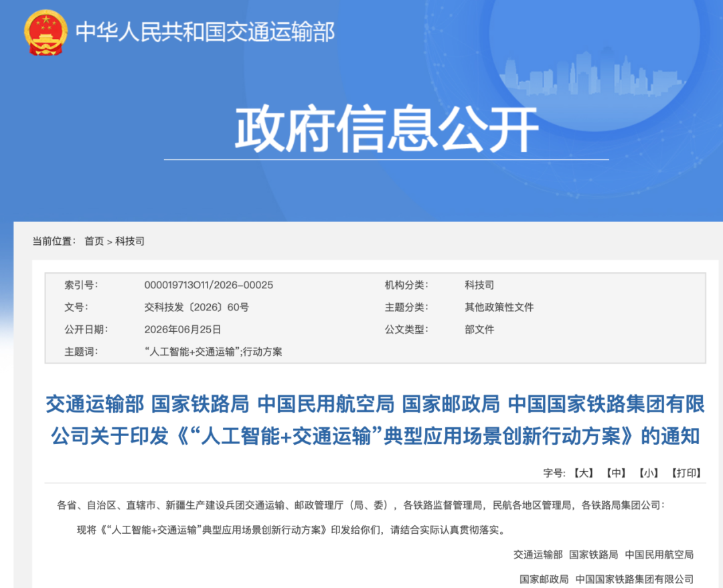Select index number 000019713O11/2026-00025
The height and width of the screenshot is (588, 723).
(208, 285)
